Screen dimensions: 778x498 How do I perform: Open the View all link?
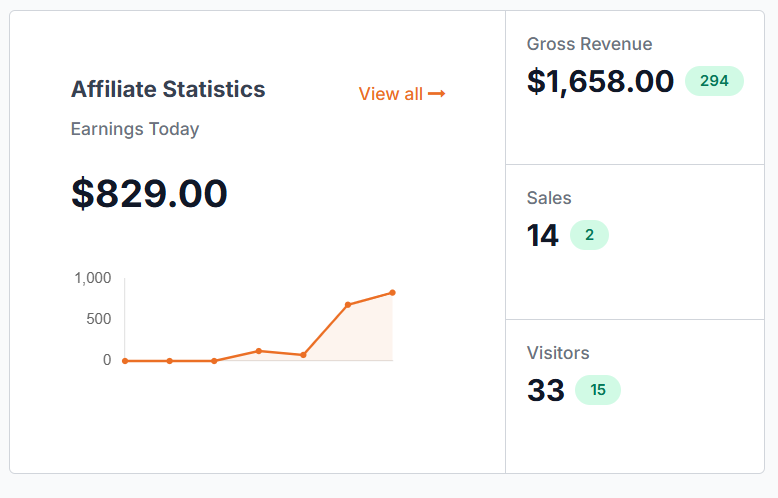tap(402, 94)
